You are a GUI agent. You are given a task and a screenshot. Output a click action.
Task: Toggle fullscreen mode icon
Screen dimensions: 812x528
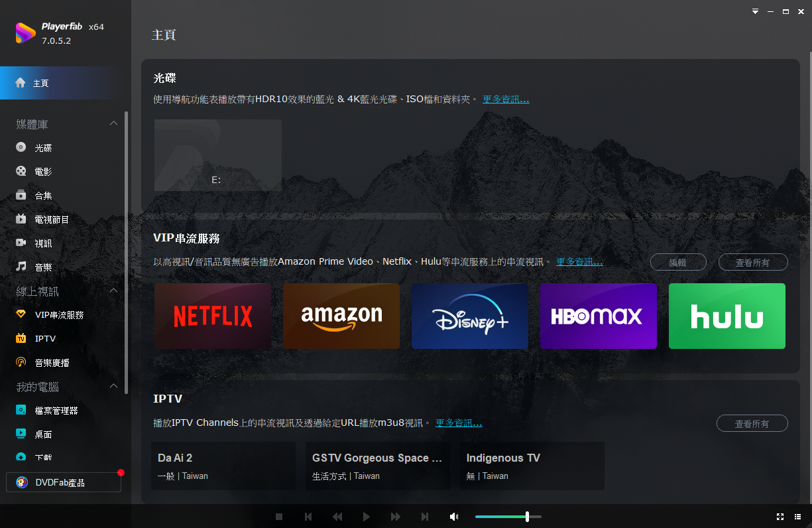point(780,517)
